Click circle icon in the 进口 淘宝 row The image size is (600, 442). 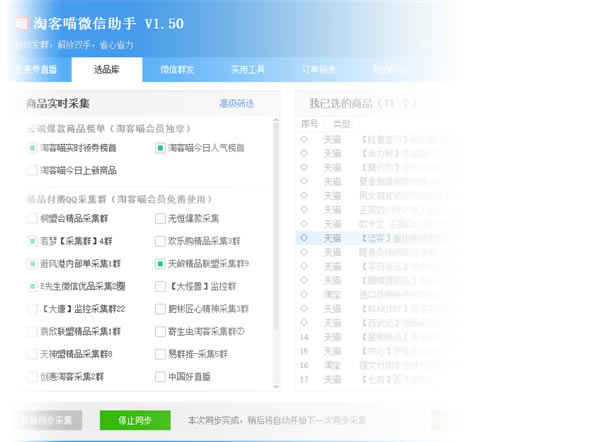(x=304, y=294)
